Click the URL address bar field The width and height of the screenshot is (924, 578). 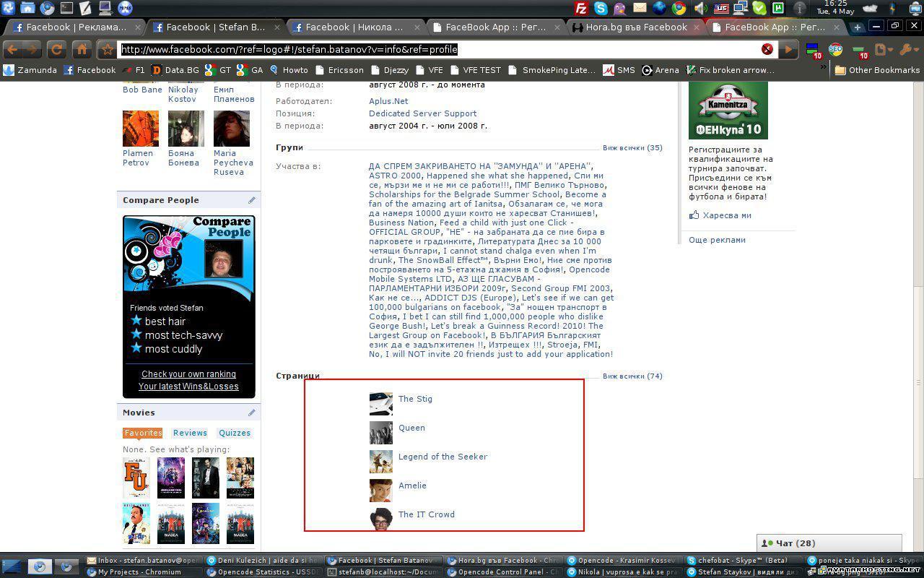(433, 49)
